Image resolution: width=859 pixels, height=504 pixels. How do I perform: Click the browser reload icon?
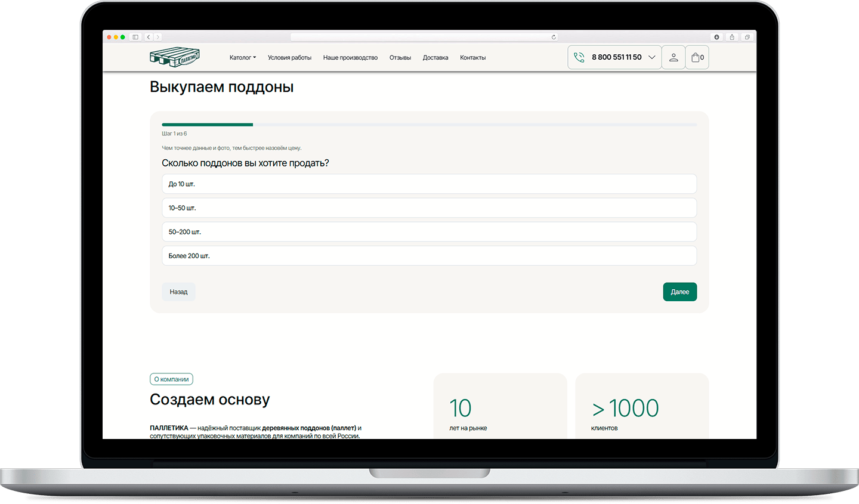click(554, 37)
